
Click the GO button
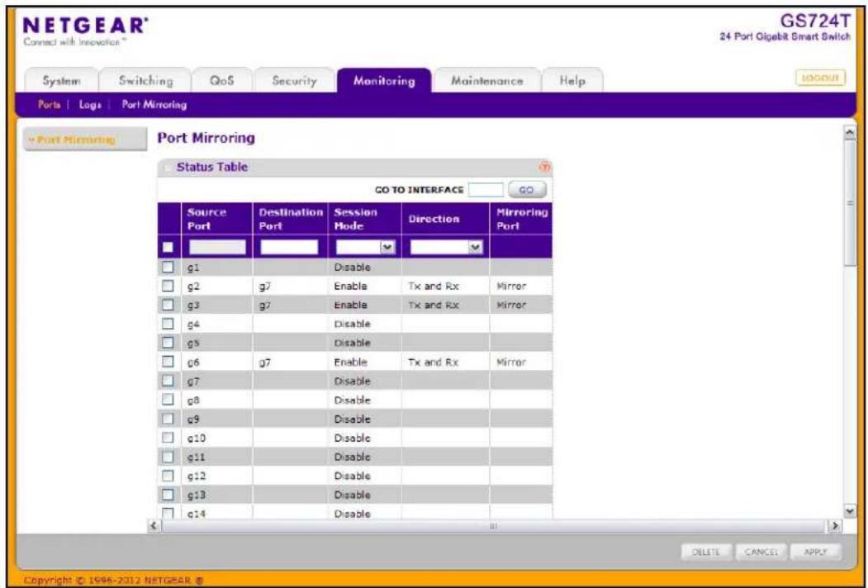pyautogui.click(x=526, y=189)
